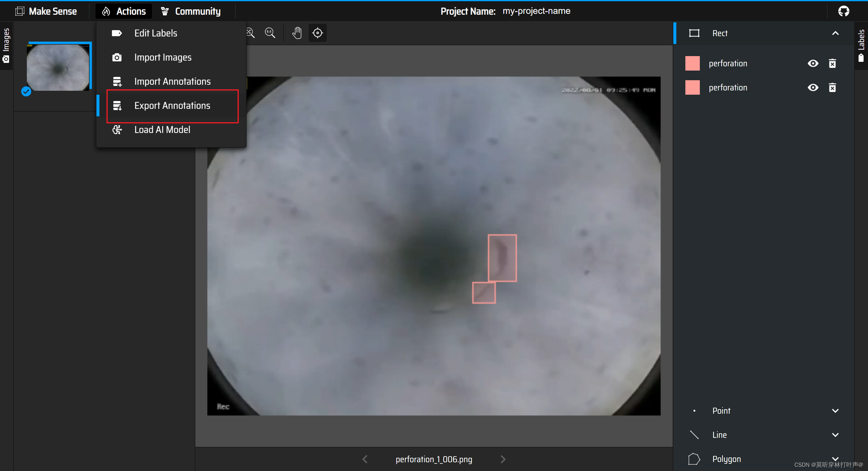This screenshot has height=471, width=868.
Task: Click the Import Images camera icon
Action: point(117,57)
